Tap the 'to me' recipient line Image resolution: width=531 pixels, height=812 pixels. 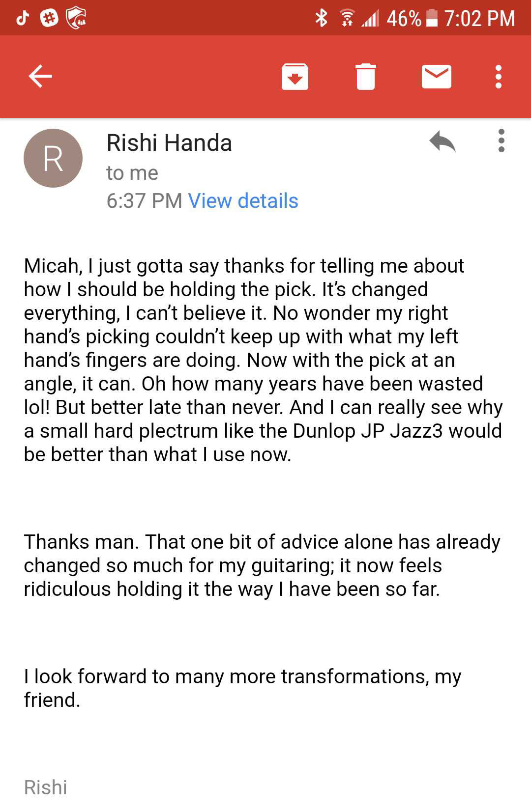point(132,173)
